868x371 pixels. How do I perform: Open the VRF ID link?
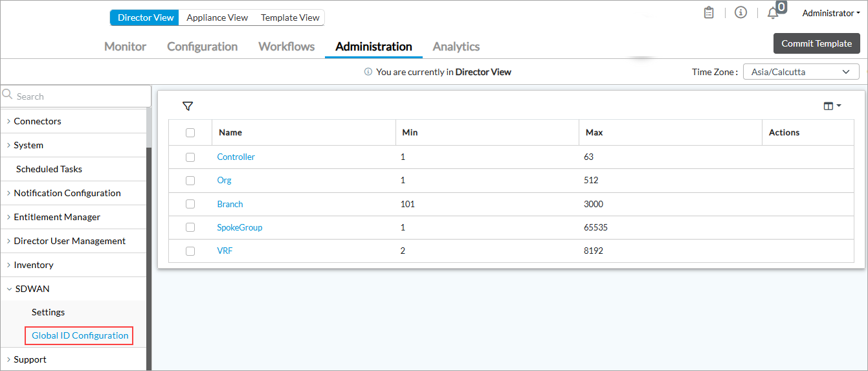[x=225, y=251]
